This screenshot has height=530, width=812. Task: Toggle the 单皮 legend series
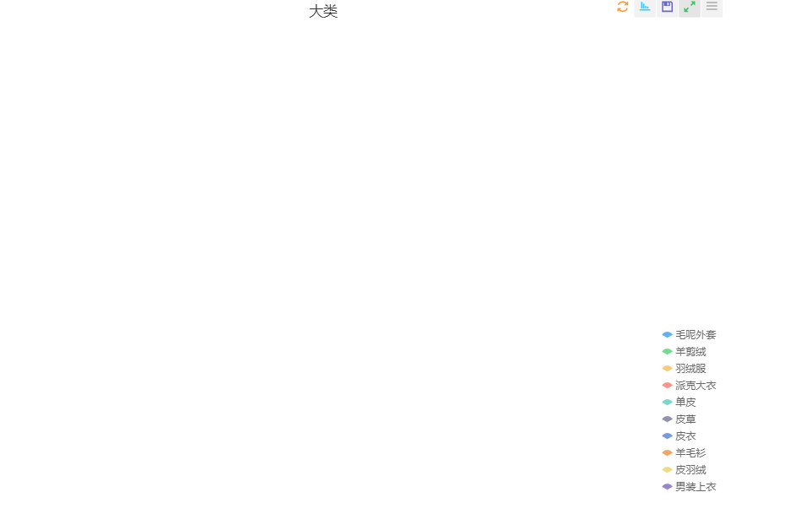tap(679, 403)
